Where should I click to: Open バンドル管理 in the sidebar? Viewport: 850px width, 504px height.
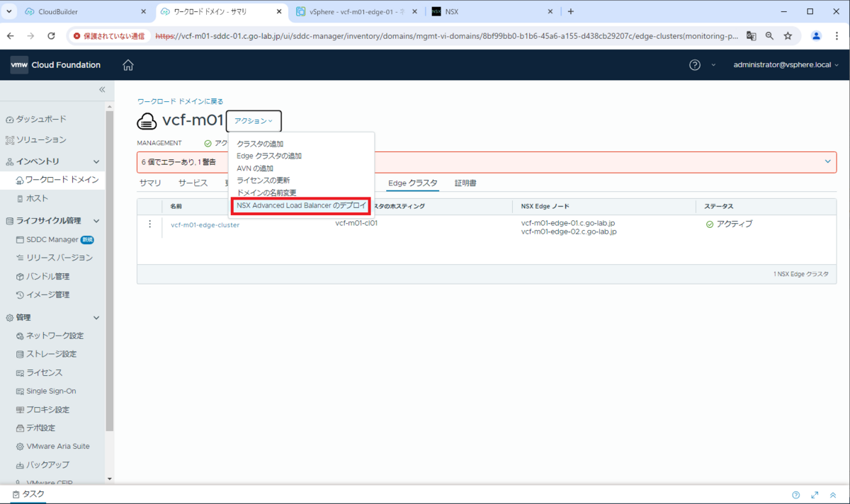(42, 276)
